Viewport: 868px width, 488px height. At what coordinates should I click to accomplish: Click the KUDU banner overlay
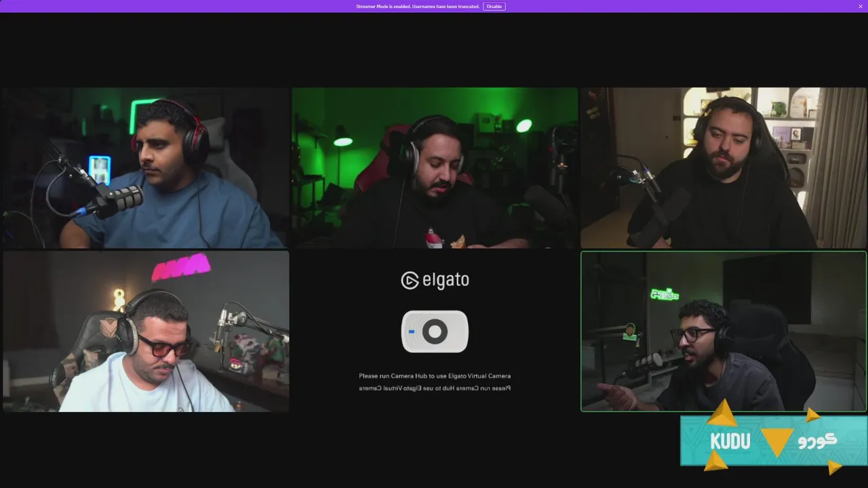click(x=774, y=441)
